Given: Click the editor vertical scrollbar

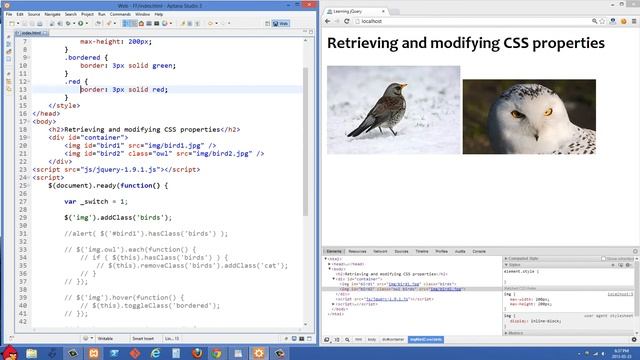Looking at the screenshot, I should [305, 141].
